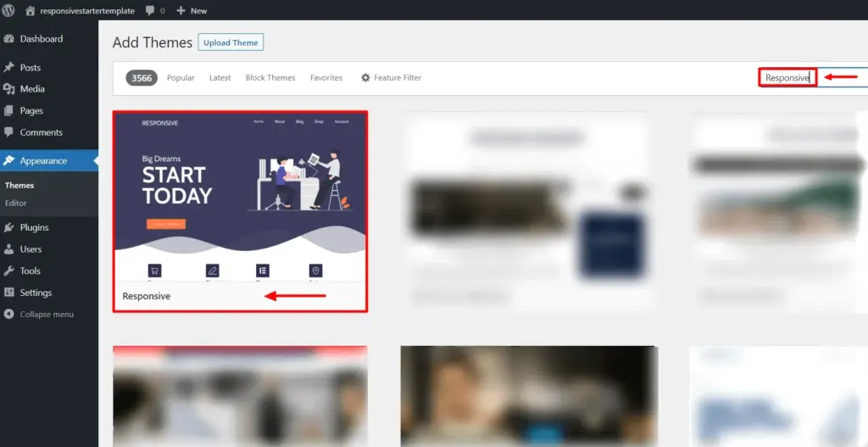
Task: Open the comments bubble in admin bar
Action: pos(150,11)
